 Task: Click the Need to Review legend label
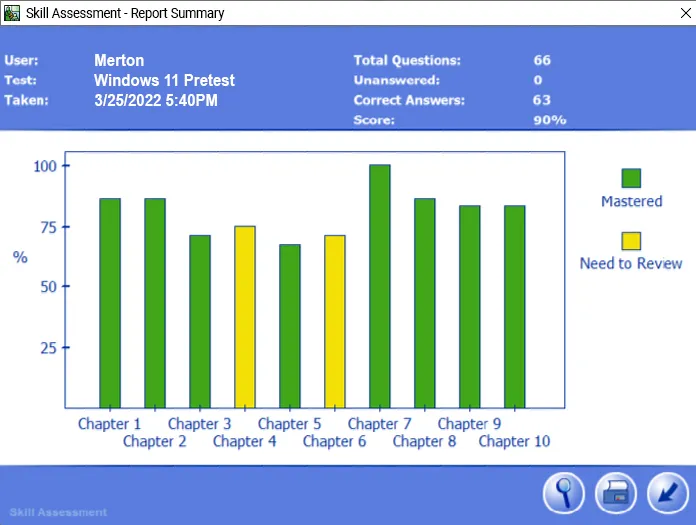pos(631,264)
